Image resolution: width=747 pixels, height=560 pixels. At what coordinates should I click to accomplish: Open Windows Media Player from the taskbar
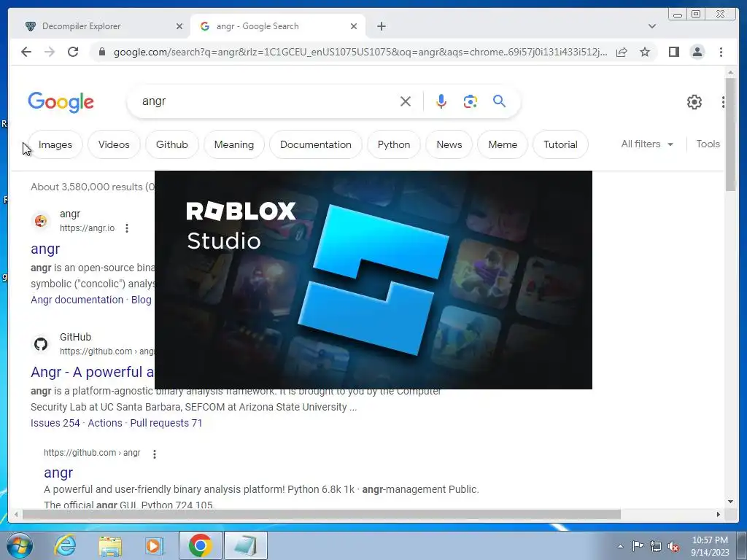(155, 545)
